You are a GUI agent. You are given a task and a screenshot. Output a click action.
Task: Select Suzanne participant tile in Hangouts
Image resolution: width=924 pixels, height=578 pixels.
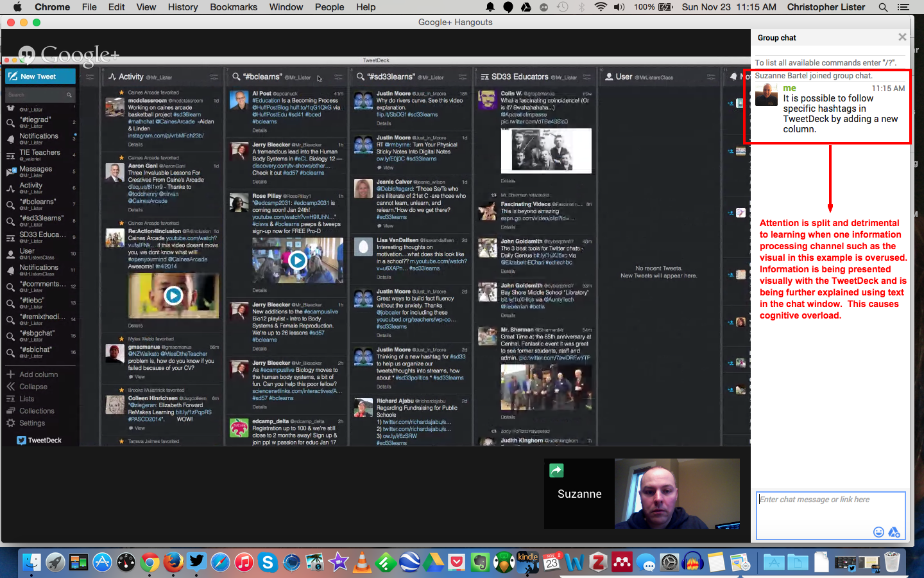[579, 494]
